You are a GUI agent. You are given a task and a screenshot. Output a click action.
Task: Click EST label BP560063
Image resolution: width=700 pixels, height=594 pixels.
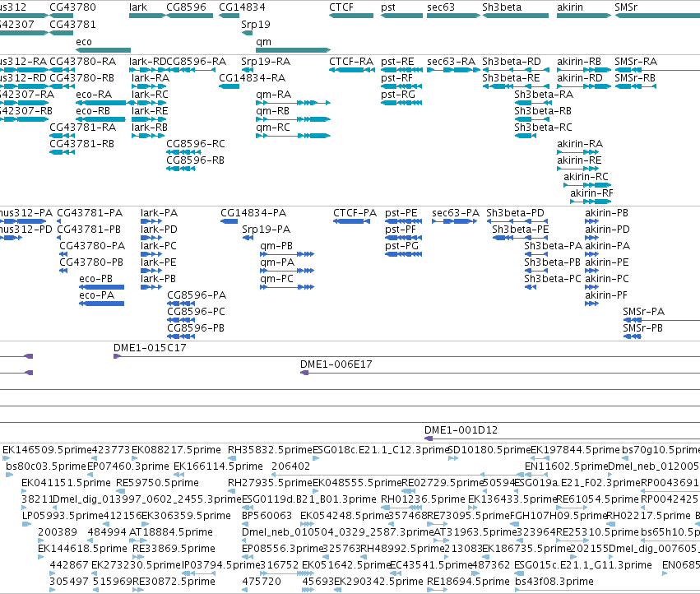tap(267, 516)
